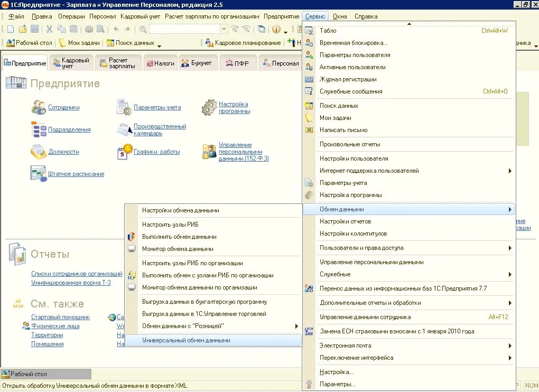Open Унифицированная форма Т-3 link

[x=71, y=283]
